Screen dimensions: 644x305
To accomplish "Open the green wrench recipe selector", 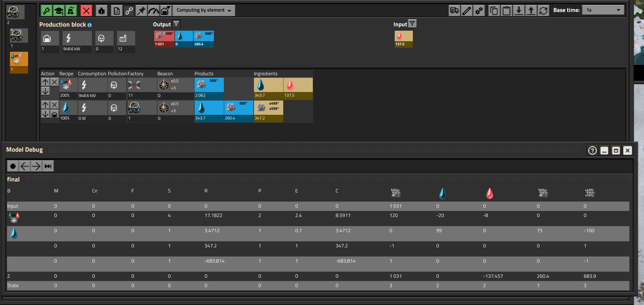I will [x=46, y=11].
